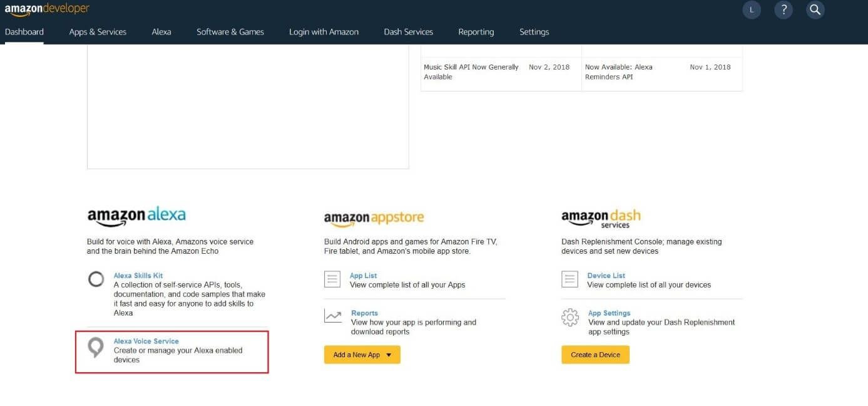
Task: Click the App Settings gear icon
Action: tap(569, 317)
